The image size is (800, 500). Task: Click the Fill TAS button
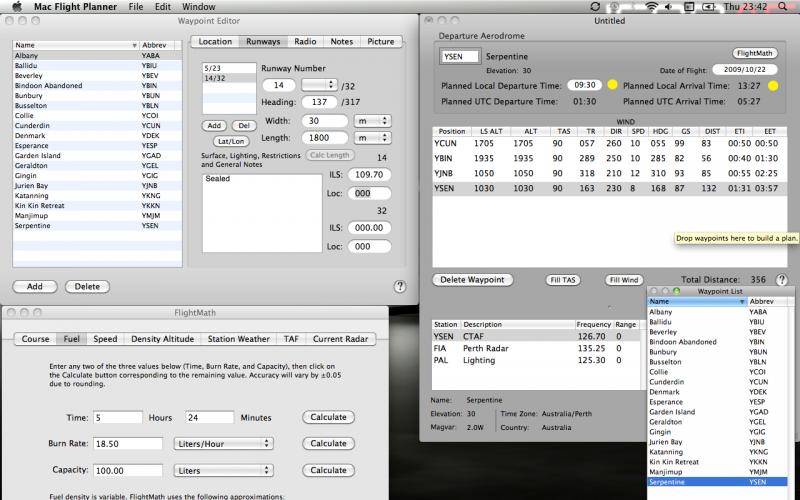point(563,280)
